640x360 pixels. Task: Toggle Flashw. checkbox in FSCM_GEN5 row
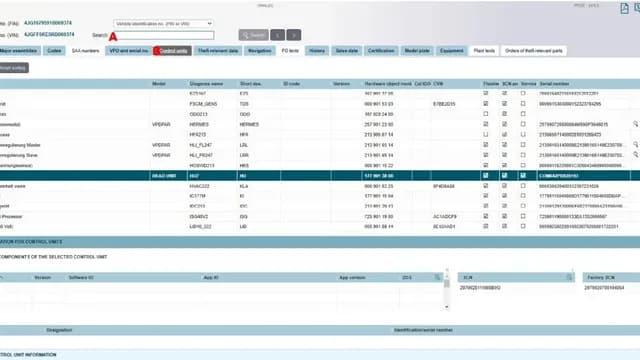[x=486, y=104]
